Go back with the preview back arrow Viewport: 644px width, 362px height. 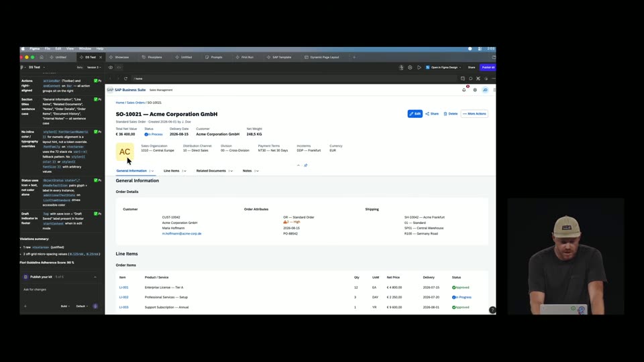(111, 78)
